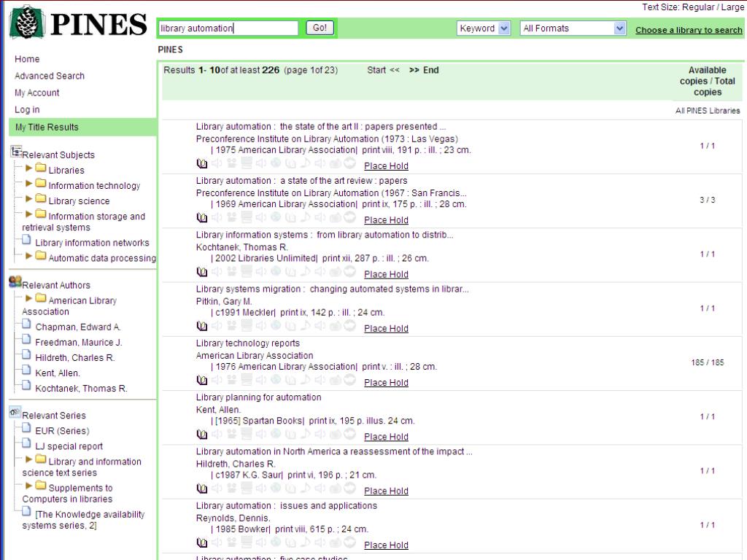Go to My Account in sidebar

tap(37, 93)
